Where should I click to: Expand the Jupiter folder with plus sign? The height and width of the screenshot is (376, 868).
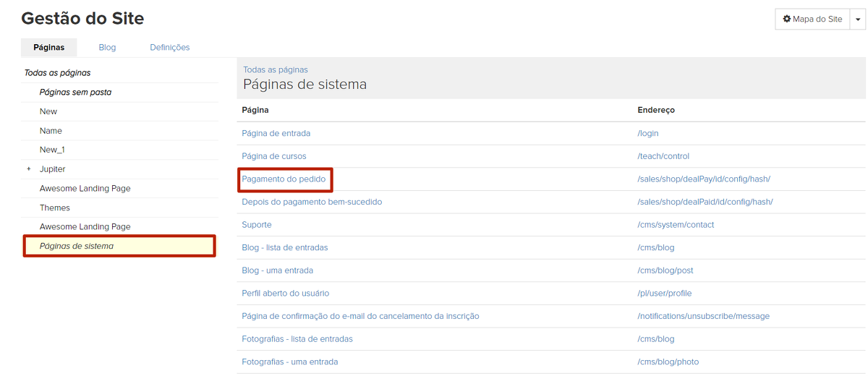pyautogui.click(x=28, y=169)
